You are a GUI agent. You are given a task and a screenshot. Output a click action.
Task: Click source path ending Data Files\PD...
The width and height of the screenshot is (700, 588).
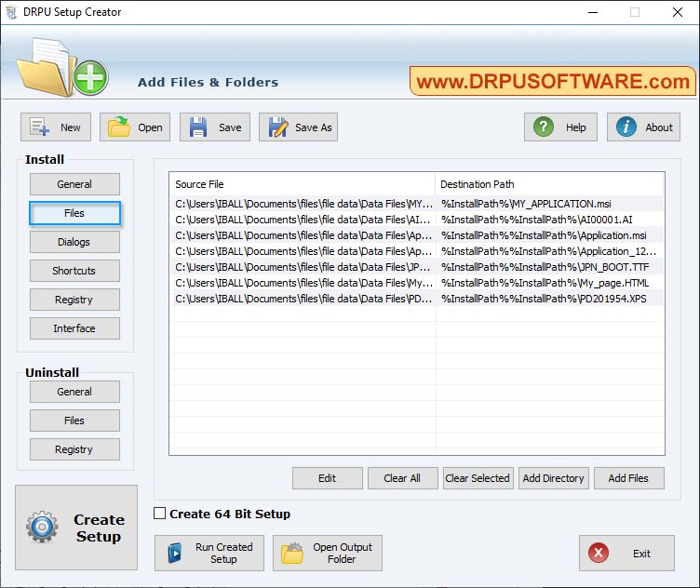pyautogui.click(x=303, y=299)
